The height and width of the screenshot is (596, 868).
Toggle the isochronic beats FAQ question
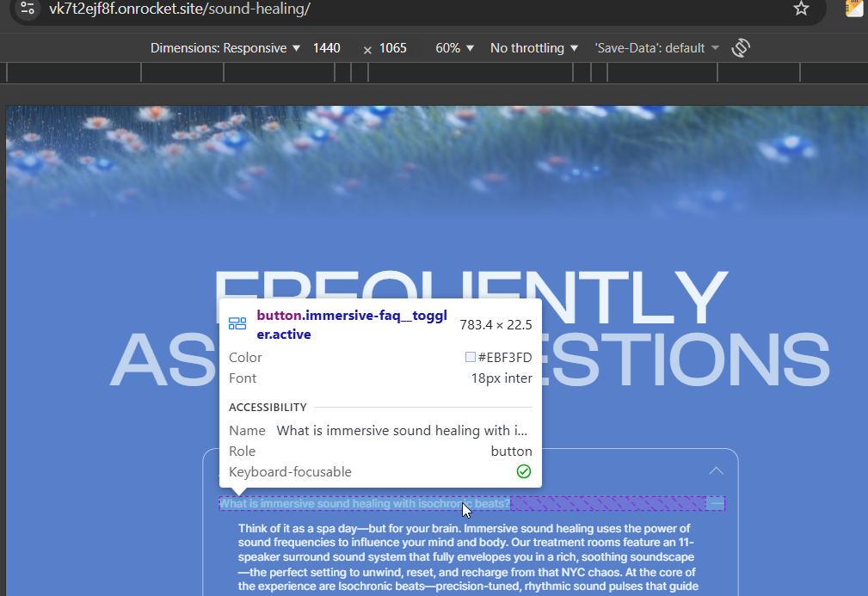point(472,504)
